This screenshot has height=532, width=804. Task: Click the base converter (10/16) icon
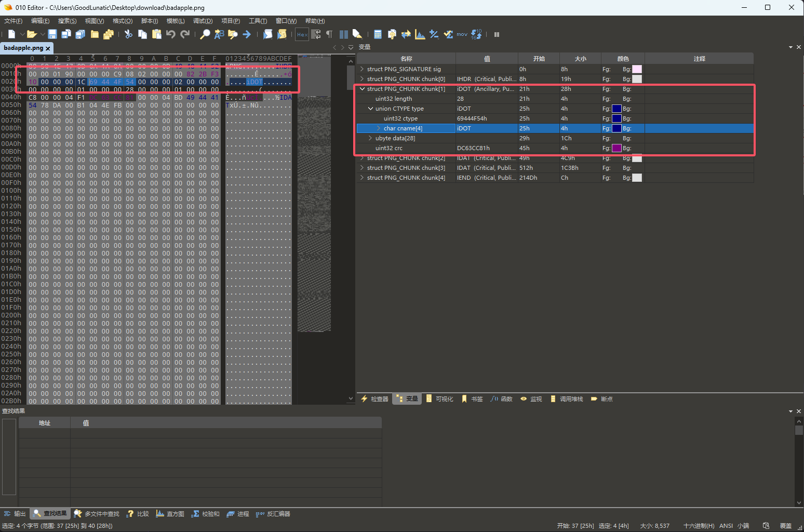[x=476, y=34]
